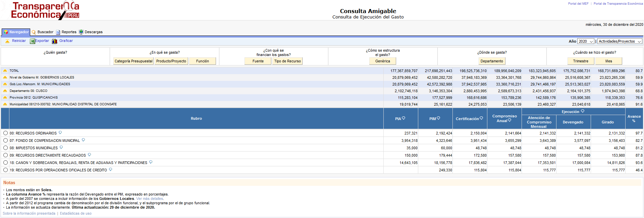Click the info bubble next to PIA header
This screenshot has height=218, width=644.
tap(404, 118)
